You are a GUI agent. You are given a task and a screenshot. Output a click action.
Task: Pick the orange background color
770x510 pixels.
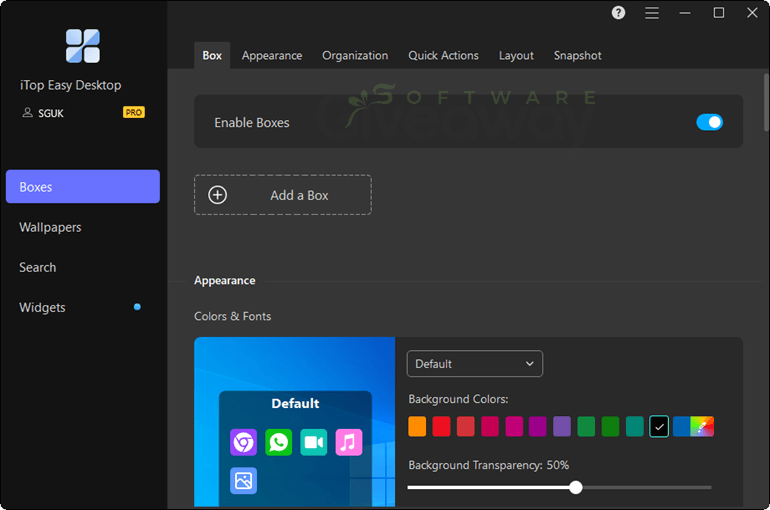click(417, 426)
